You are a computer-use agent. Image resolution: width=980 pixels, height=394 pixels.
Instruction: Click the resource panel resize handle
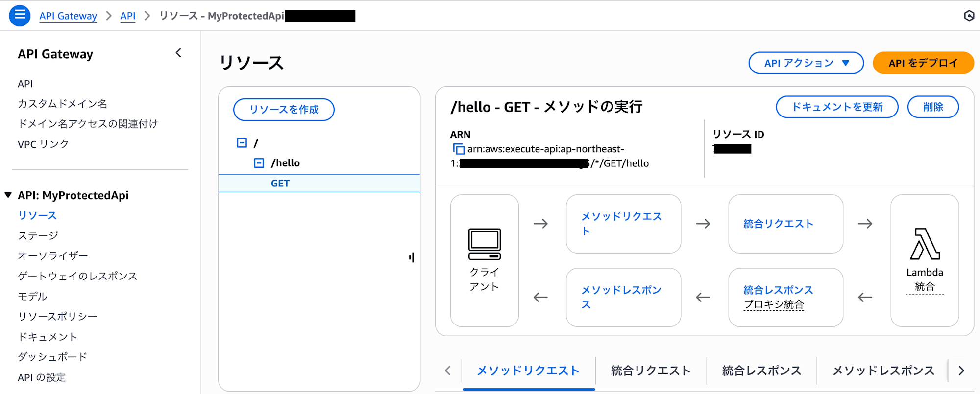tap(412, 257)
